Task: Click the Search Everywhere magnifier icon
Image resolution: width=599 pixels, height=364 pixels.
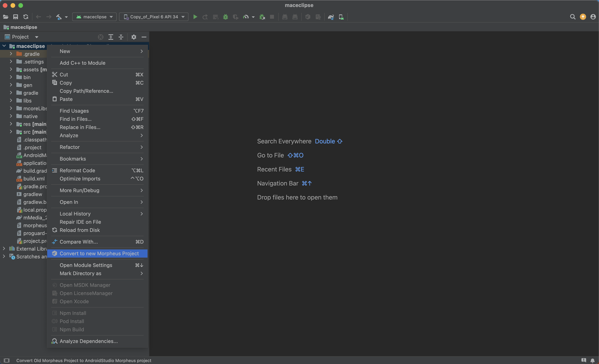Action: pos(572,17)
